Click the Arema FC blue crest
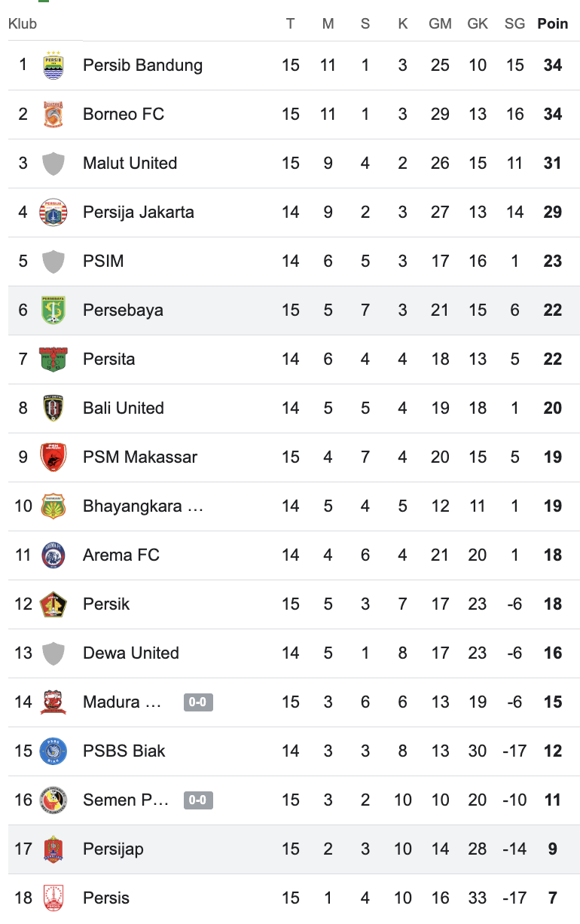Screen dimensions: 580x924 (x=53, y=555)
